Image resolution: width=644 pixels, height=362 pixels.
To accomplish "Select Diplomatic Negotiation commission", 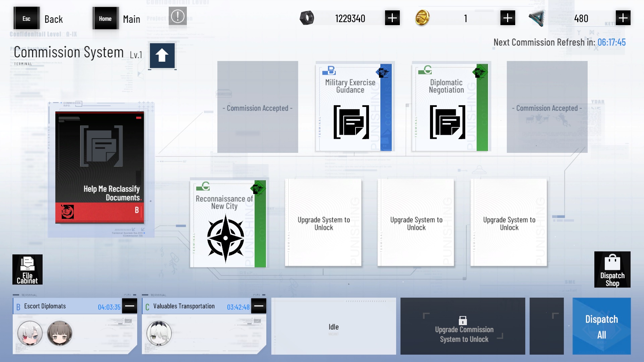I will coord(450,107).
